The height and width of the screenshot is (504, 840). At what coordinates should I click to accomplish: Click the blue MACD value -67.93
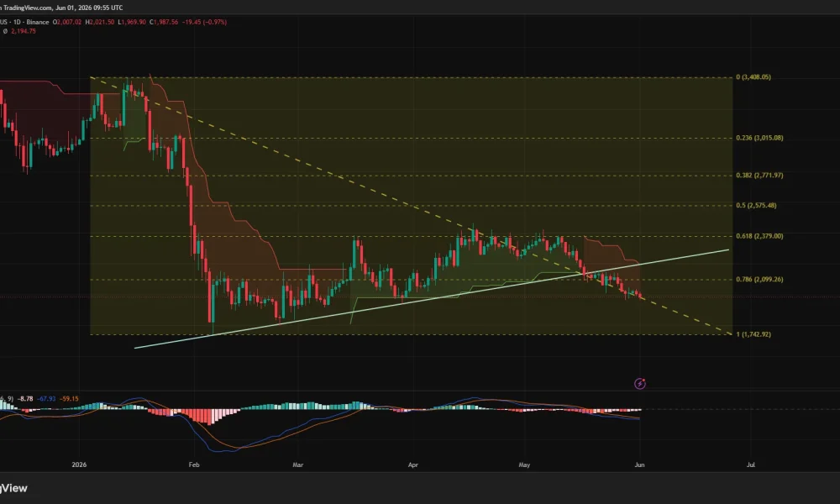pos(46,399)
